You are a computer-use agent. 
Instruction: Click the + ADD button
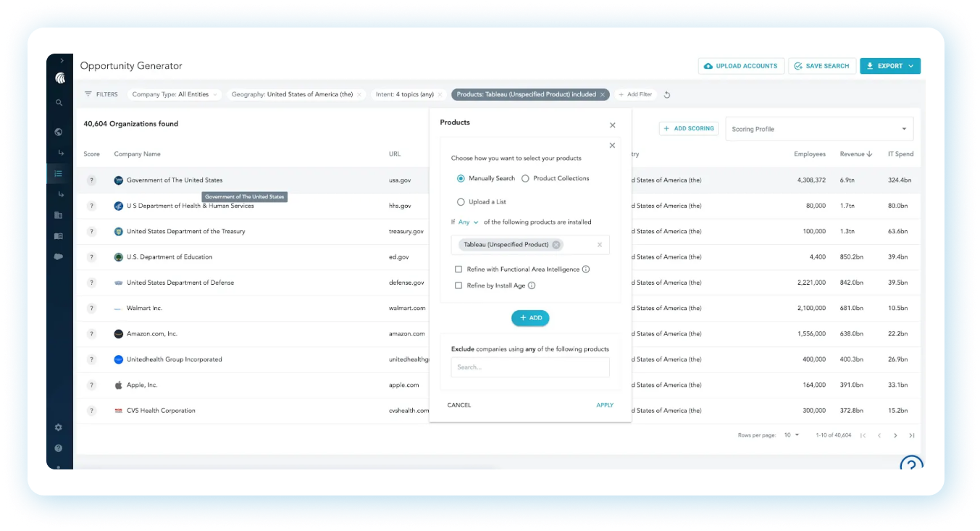530,318
